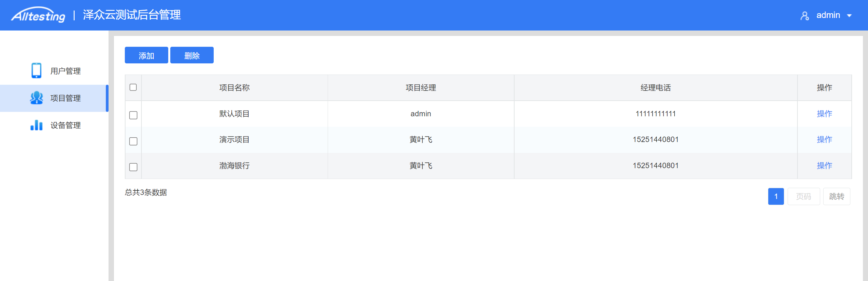Image resolution: width=868 pixels, height=281 pixels.
Task: Open 操作 link for 默认项目 row
Action: [x=824, y=114]
